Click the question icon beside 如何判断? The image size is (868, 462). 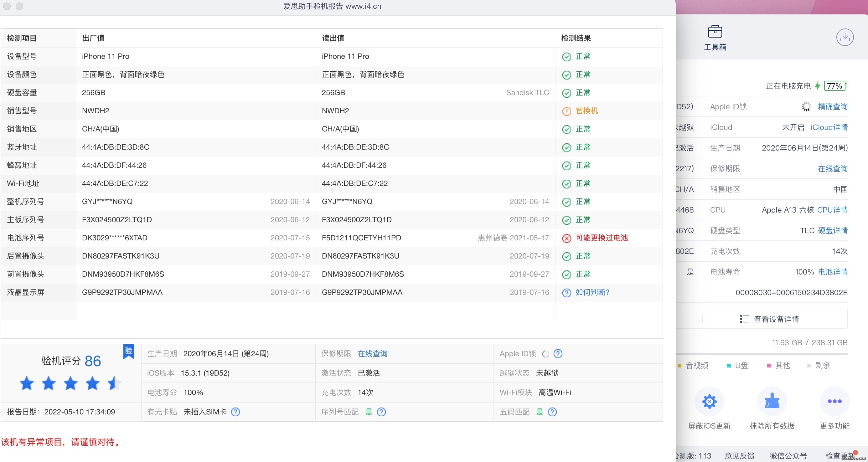[x=566, y=293]
